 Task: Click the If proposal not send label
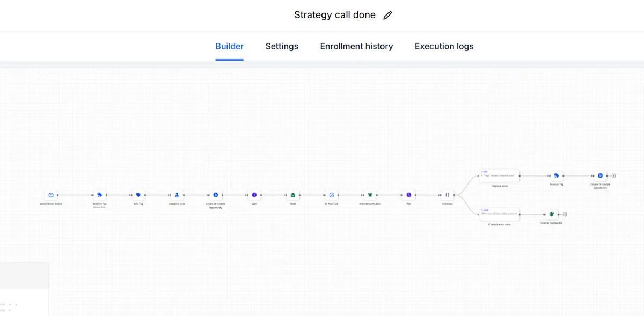(x=500, y=224)
